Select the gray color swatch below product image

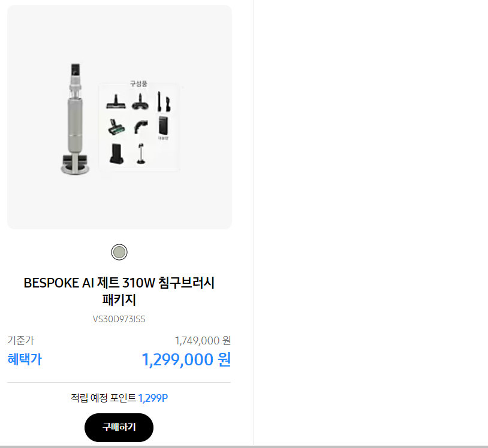[119, 252]
